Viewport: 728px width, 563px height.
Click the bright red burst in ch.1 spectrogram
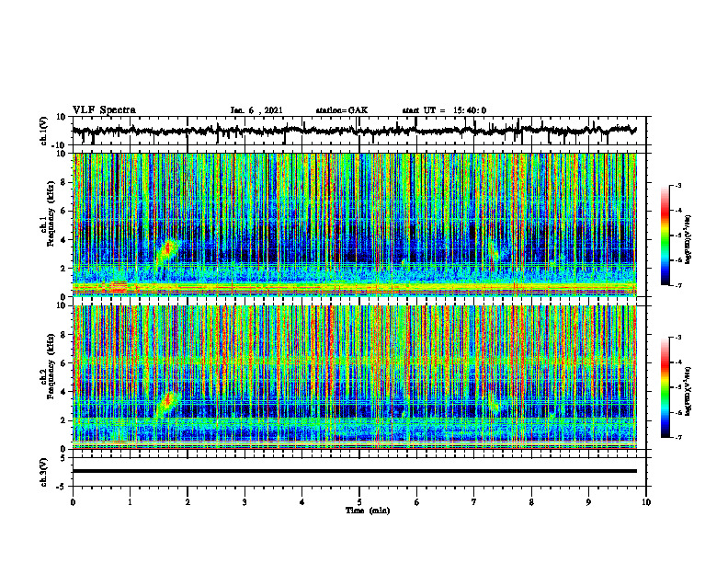167,249
